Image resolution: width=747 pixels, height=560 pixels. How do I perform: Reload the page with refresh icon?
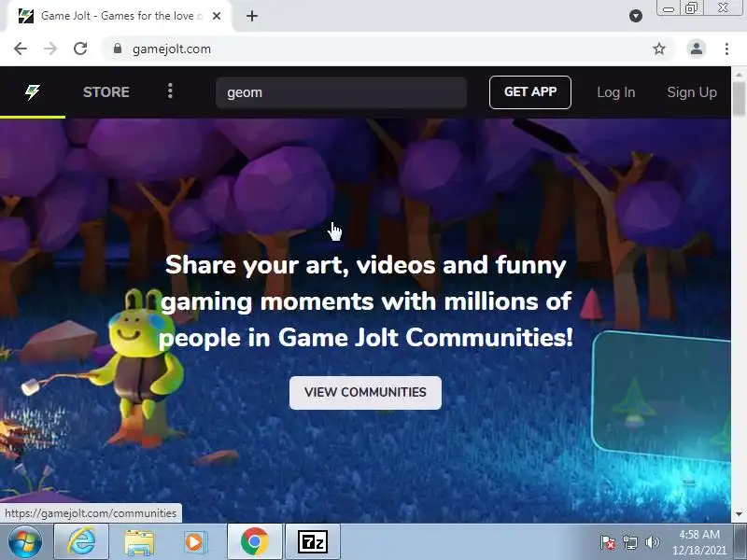pyautogui.click(x=80, y=49)
